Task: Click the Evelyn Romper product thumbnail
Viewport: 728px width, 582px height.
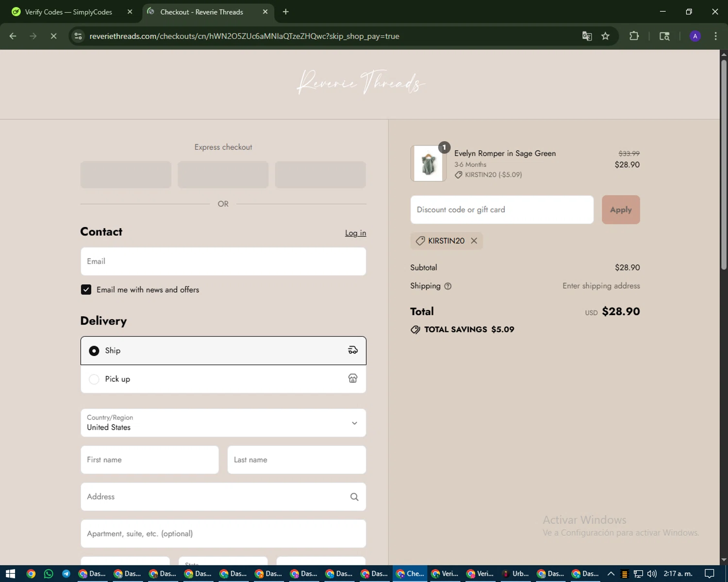Action: 428,163
